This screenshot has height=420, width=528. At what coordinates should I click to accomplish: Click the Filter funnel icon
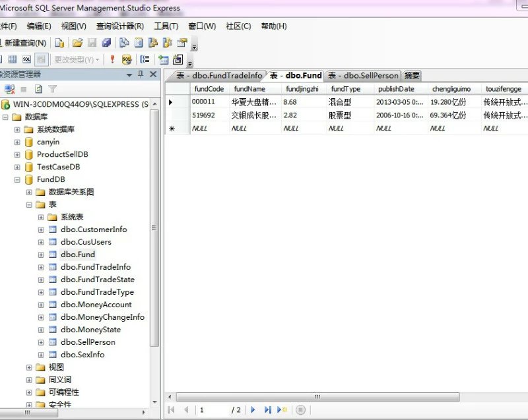coord(52,89)
